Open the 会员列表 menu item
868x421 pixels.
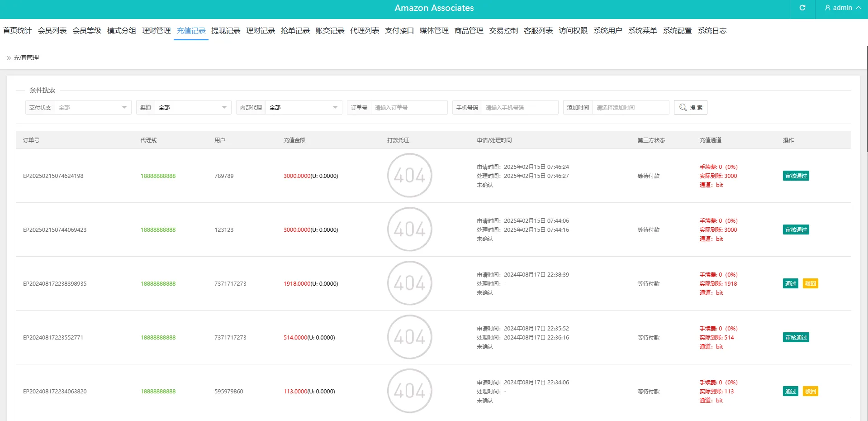[x=52, y=31]
